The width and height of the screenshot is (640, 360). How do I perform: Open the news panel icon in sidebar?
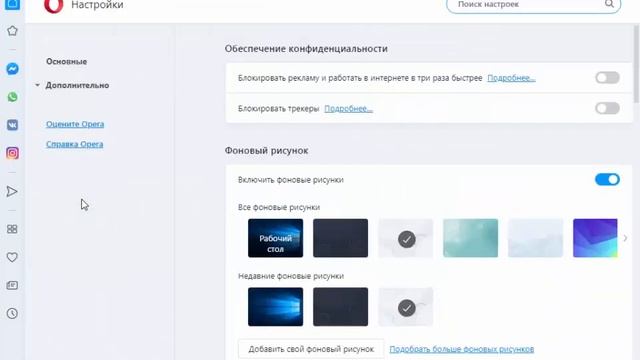(x=12, y=285)
